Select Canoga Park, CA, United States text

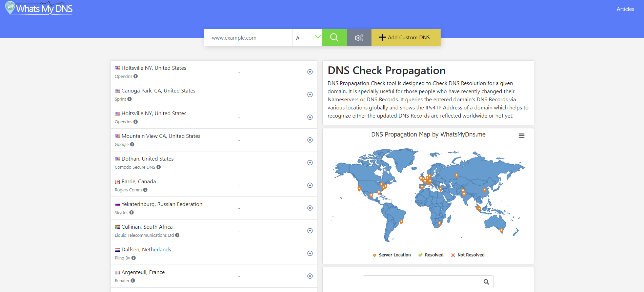(x=159, y=90)
